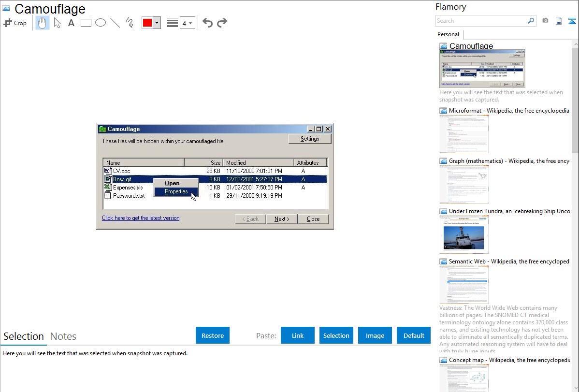Click Next button in Camouflage dialog
This screenshot has width=579, height=392.
click(281, 219)
